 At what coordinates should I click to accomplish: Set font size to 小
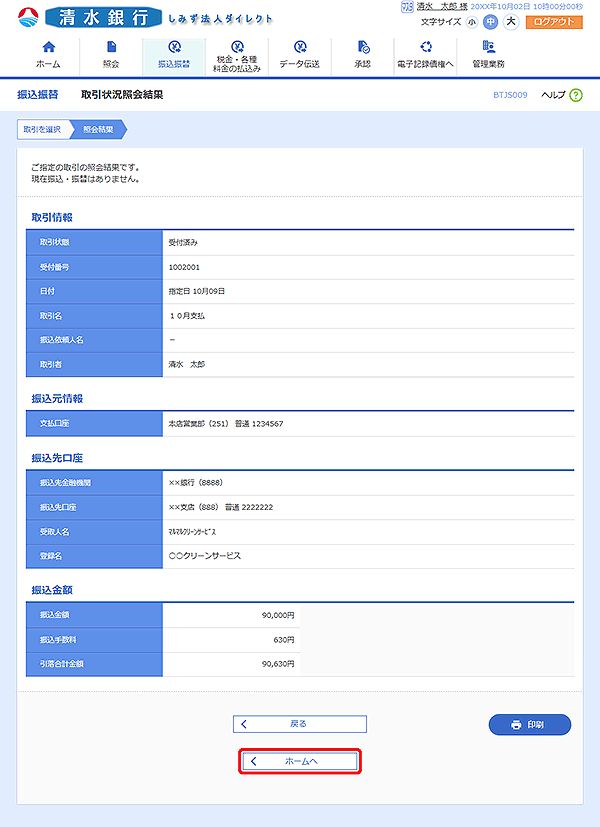(472, 21)
